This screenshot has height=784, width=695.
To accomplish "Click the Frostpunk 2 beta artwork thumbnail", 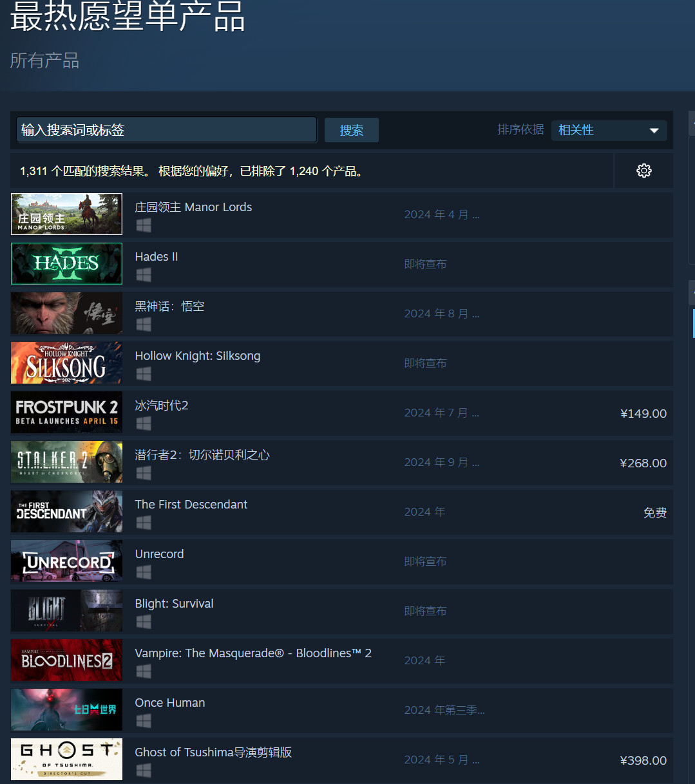I will click(x=66, y=412).
